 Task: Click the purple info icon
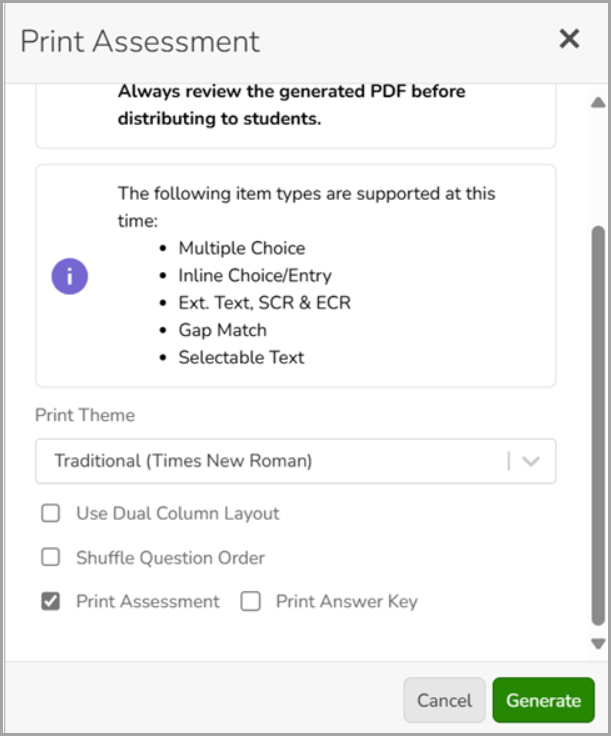[69, 276]
